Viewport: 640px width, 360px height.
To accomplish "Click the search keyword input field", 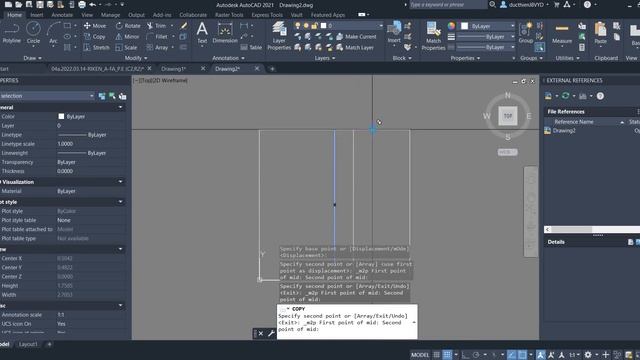I will coord(448,4).
